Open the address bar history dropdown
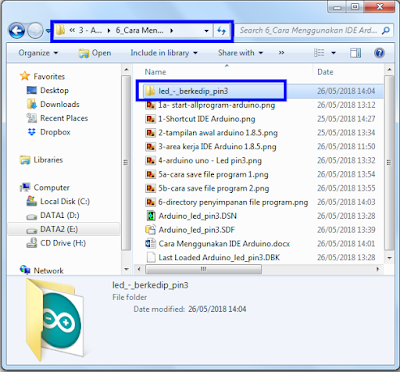The height and width of the screenshot is (372, 400). point(207,31)
